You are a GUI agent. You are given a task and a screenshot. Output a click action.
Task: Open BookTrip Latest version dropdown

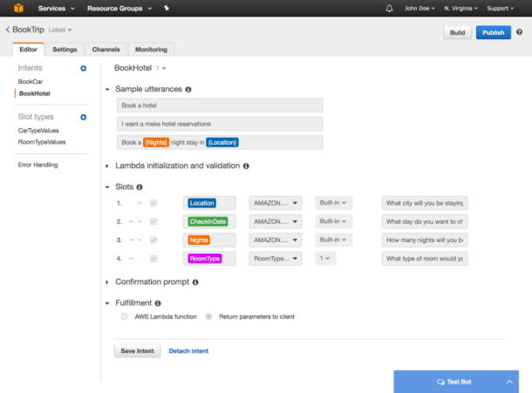pos(60,30)
